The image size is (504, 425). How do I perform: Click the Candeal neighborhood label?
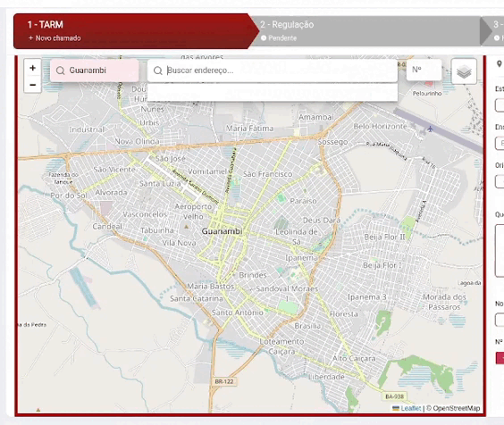(x=107, y=227)
